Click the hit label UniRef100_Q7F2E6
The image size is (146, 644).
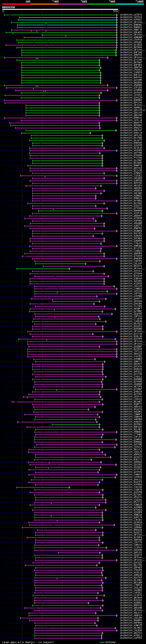click(x=131, y=87)
